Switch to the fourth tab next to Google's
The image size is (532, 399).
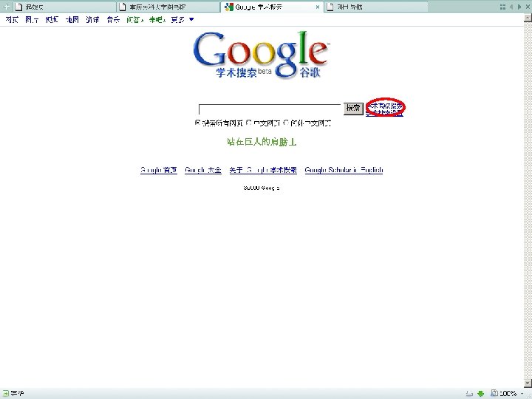(376, 7)
